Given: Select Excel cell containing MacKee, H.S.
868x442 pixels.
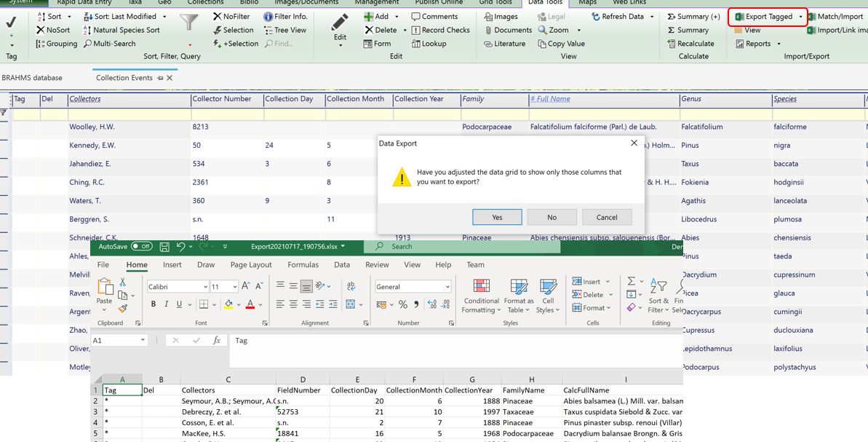Looking at the screenshot, I should 228,433.
